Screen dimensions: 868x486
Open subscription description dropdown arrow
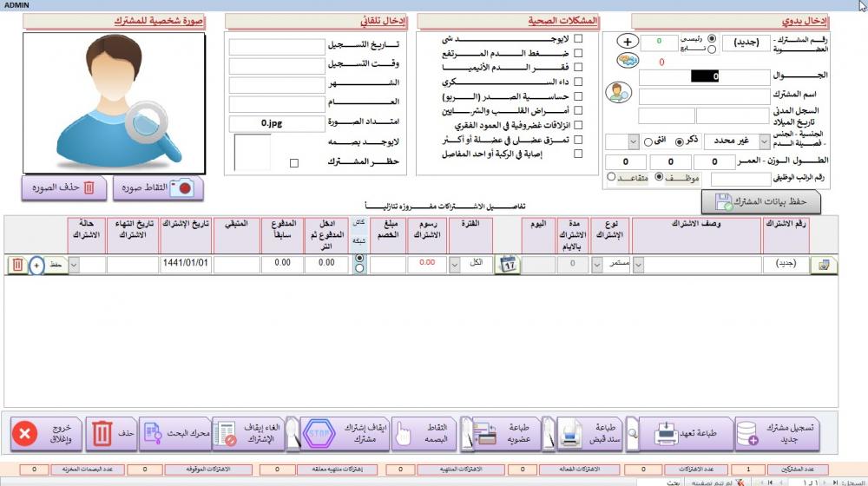coord(638,266)
